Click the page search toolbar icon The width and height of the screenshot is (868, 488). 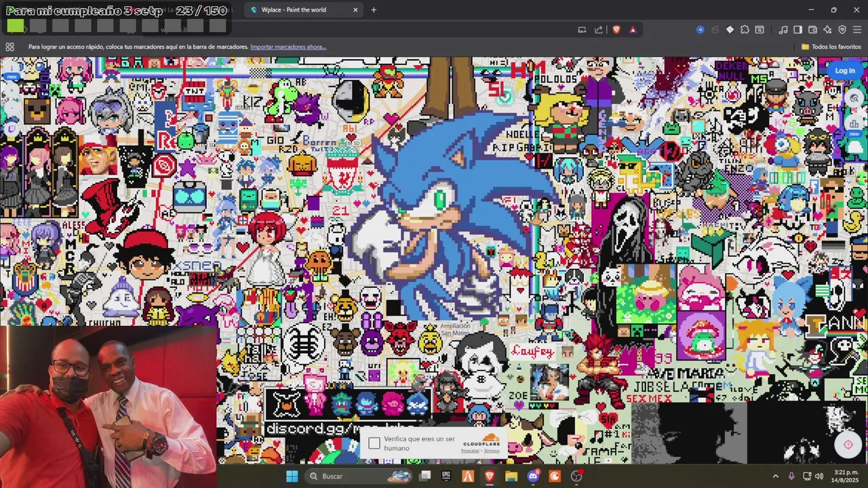(x=759, y=30)
